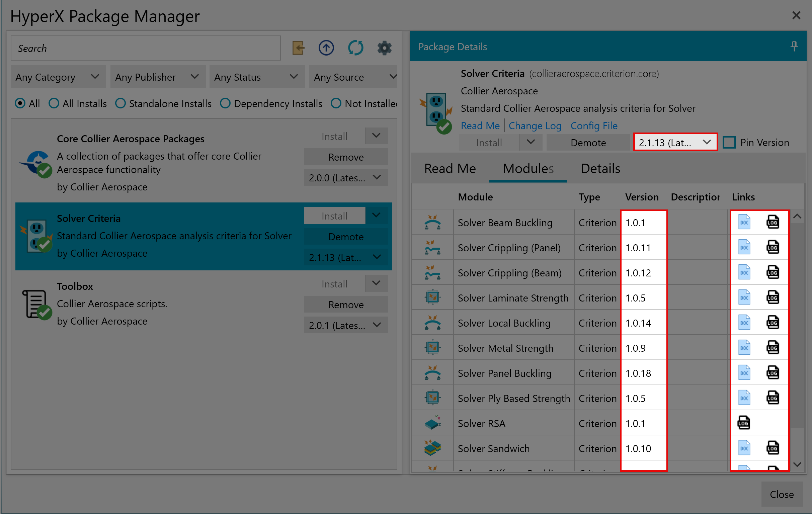The width and height of the screenshot is (812, 514).
Task: Open DOC link for Solver Crippling (Beam)
Action: (x=744, y=272)
